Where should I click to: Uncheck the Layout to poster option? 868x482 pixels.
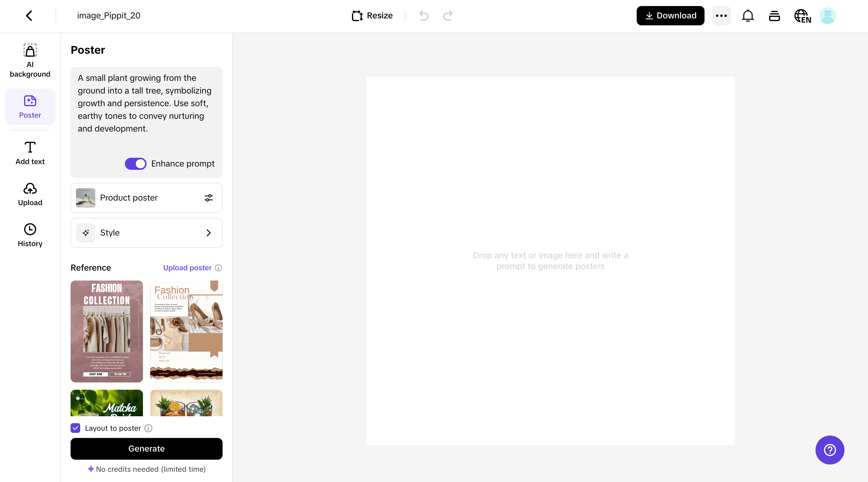click(x=75, y=428)
